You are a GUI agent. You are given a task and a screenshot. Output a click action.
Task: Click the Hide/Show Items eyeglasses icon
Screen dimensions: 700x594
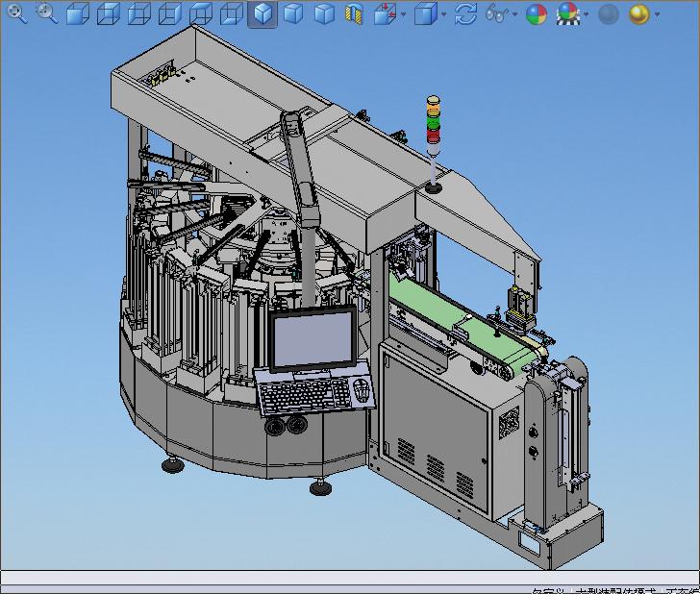pyautogui.click(x=496, y=13)
